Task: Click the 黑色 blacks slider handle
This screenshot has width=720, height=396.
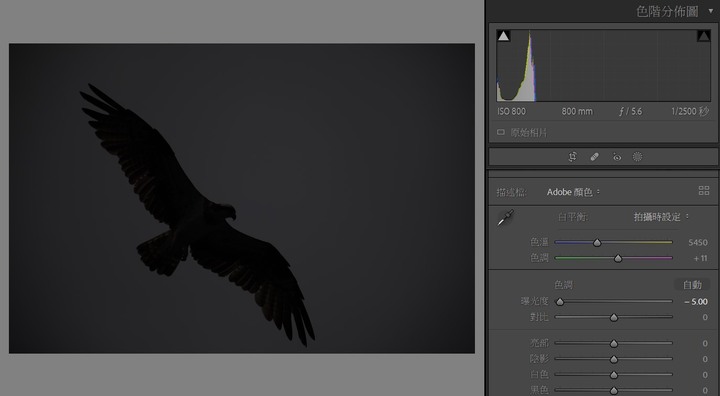Action: click(x=614, y=390)
